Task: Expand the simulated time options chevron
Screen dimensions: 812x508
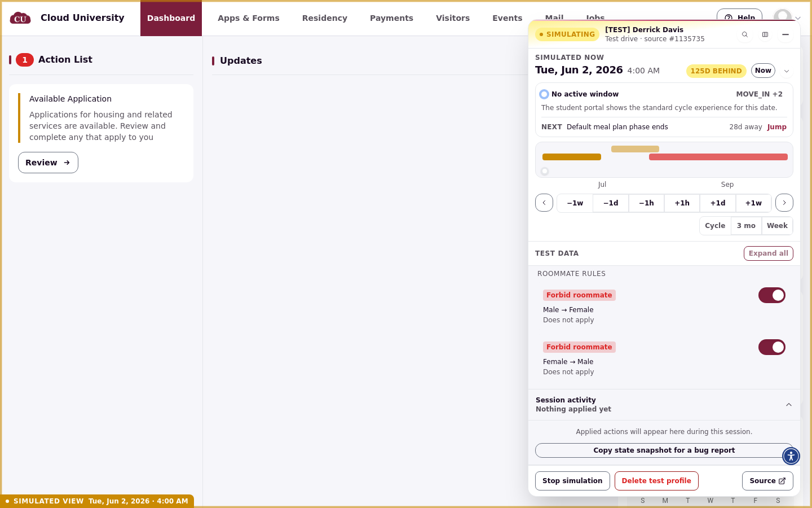Action: click(787, 71)
